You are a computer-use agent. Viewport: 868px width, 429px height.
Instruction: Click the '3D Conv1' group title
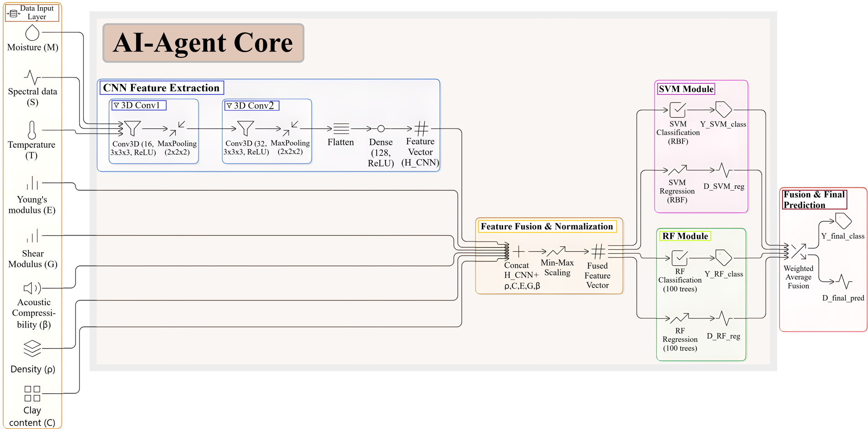(139, 105)
